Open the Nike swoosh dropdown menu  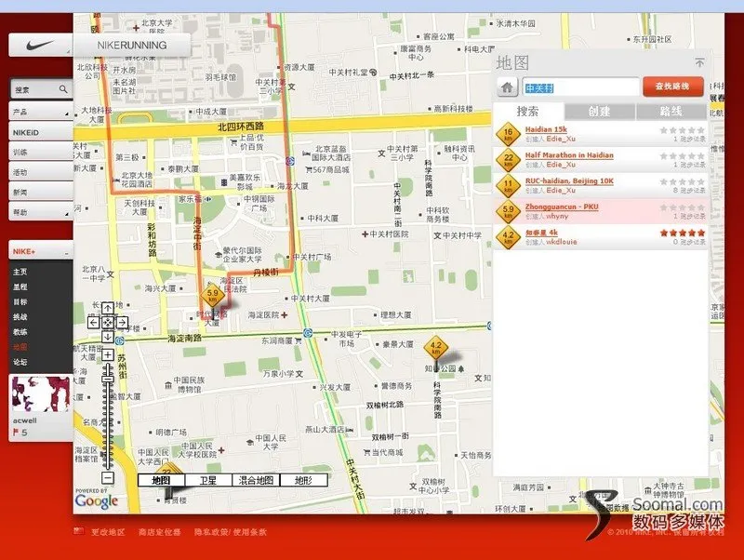coord(41,45)
